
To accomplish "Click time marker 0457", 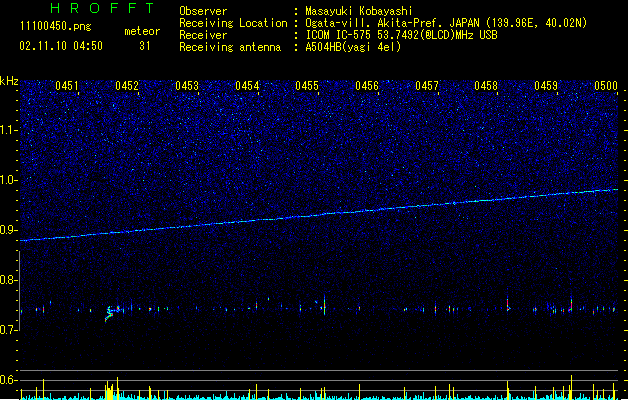I will [427, 86].
